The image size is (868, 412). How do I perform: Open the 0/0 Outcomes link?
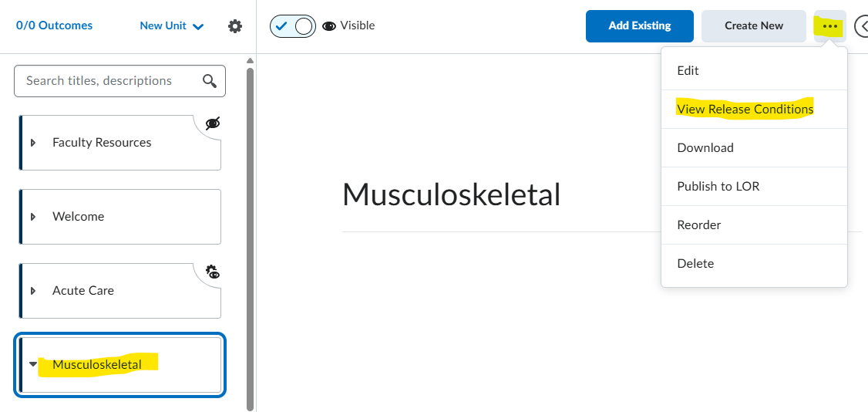(54, 25)
